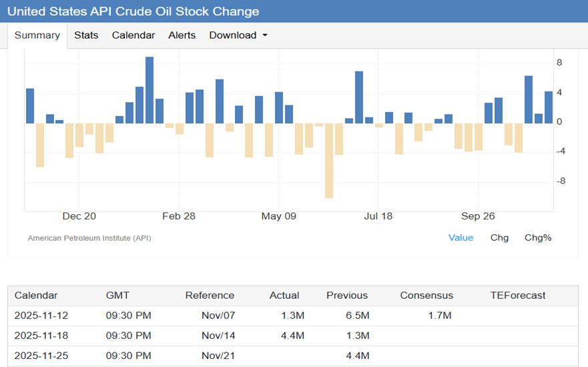The width and height of the screenshot is (588, 367).
Task: Click the Consensus column header
Action: click(426, 295)
